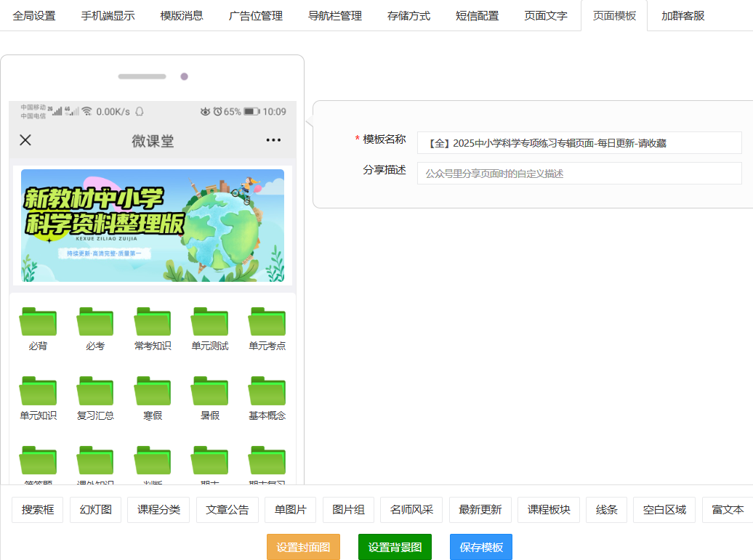Image resolution: width=753 pixels, height=560 pixels.
Task: Save with the blue 保存模板 button
Action: [x=480, y=547]
